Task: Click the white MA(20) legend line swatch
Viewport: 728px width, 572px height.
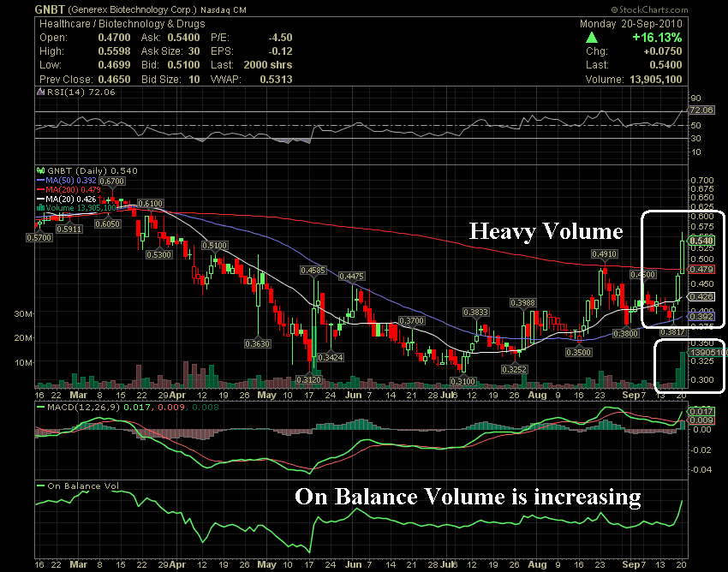Action: click(x=40, y=199)
